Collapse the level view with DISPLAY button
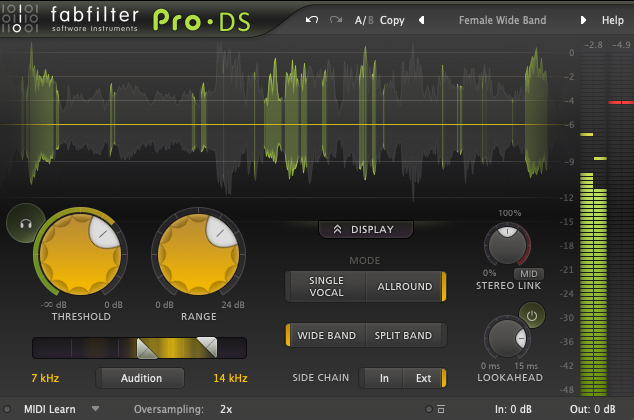Image resolution: width=634 pixels, height=420 pixels. (366, 229)
